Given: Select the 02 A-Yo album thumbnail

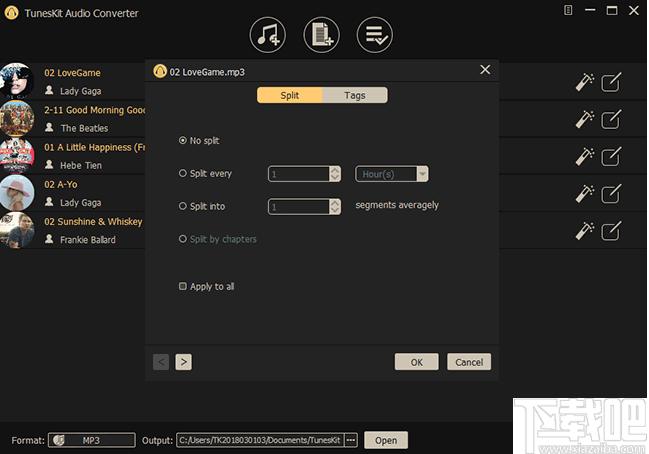Looking at the screenshot, I should coord(17,193).
